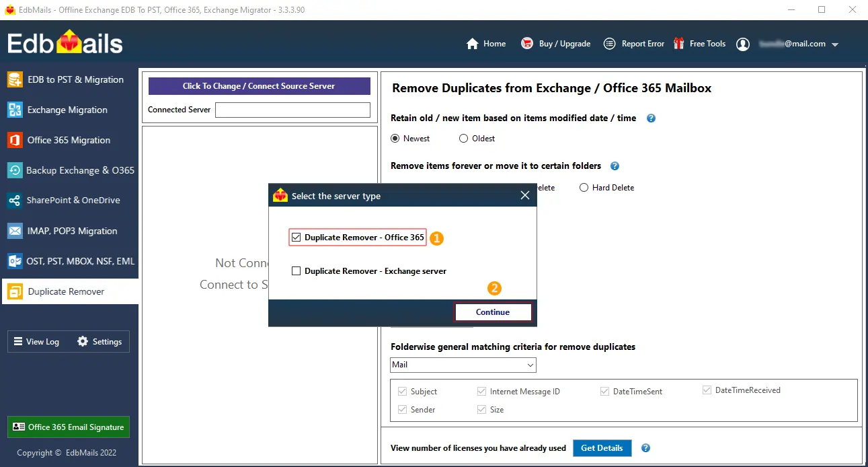Click the Duplicate Remover sidebar icon
The image size is (868, 467).
15,291
